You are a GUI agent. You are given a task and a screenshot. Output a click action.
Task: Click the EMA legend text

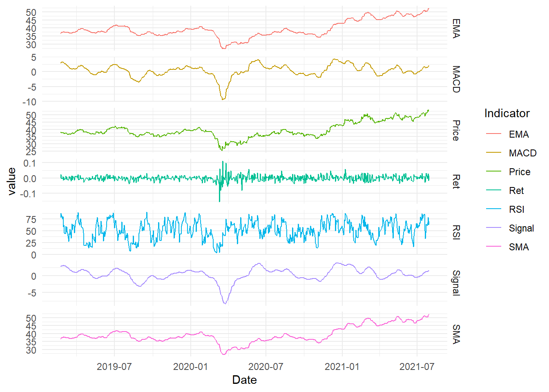[x=519, y=134]
